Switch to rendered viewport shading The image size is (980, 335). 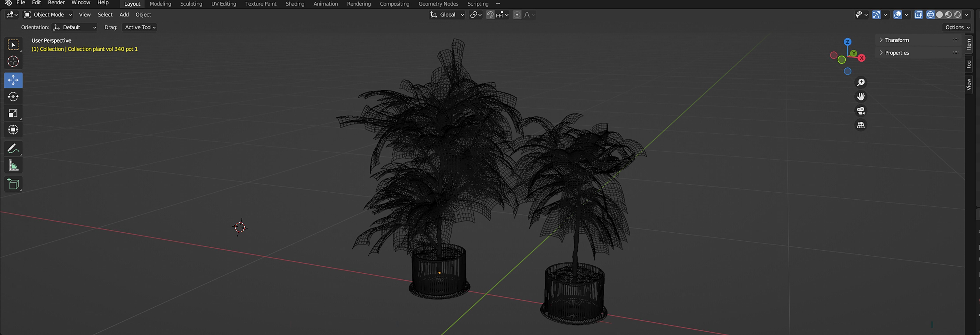coord(958,14)
